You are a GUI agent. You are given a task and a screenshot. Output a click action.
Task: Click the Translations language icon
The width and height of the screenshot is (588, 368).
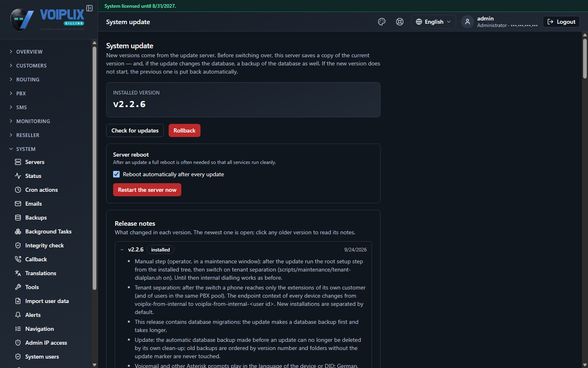pyautogui.click(x=18, y=273)
